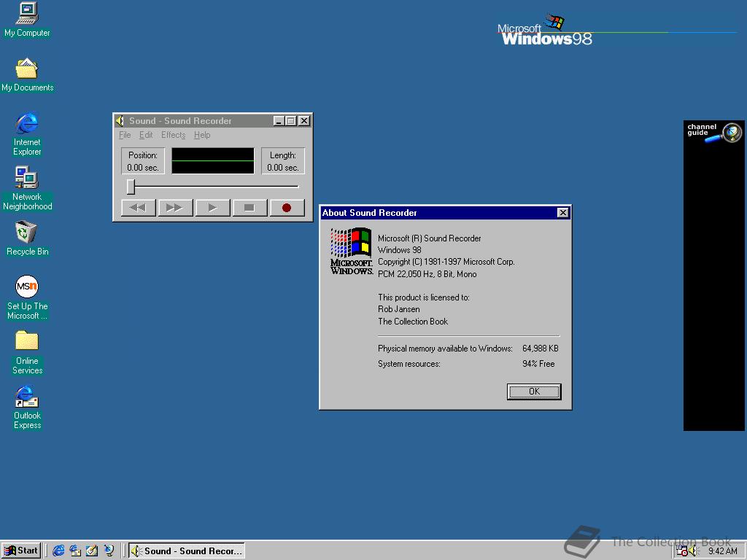Click the '64,988 KB' memory value
Viewport: 747px width, 560px height.
click(541, 348)
